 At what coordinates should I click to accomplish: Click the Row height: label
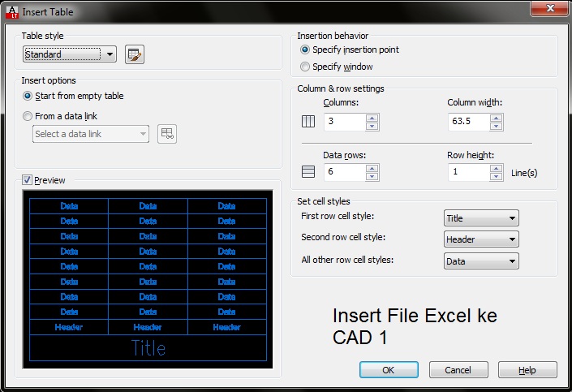pos(471,155)
